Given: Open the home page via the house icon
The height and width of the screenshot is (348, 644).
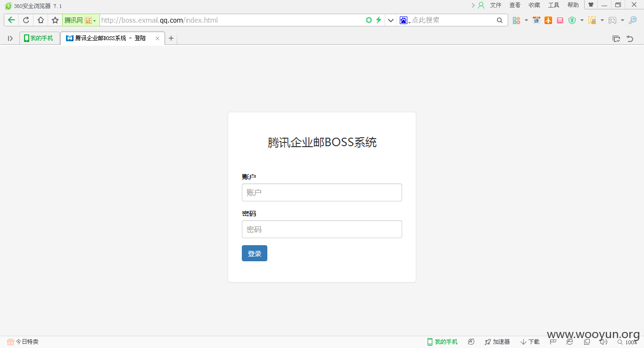Looking at the screenshot, I should coord(41,20).
